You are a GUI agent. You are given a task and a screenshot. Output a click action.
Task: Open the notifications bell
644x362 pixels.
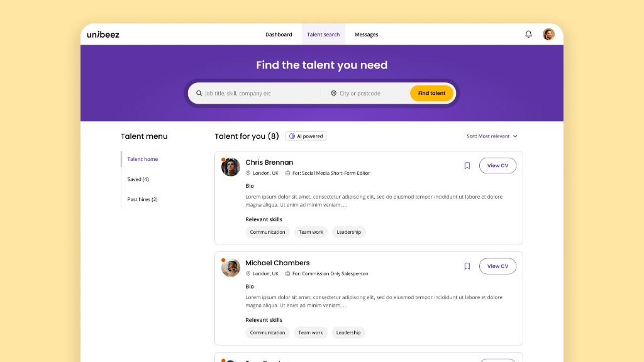tap(528, 34)
